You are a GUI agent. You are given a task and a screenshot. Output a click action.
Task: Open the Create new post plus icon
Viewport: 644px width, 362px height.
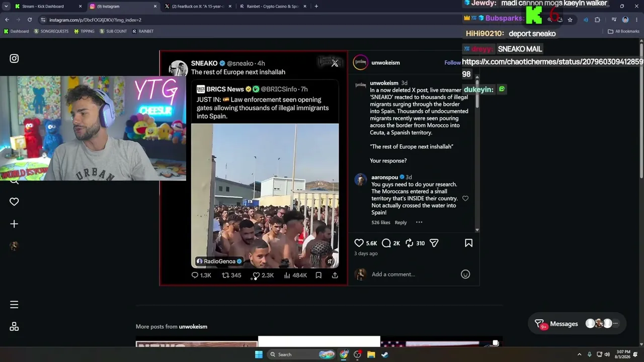click(14, 224)
